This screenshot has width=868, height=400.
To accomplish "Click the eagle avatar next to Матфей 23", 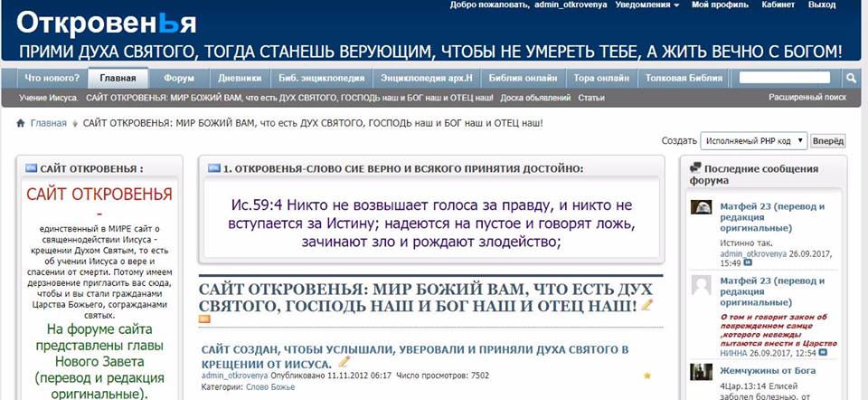I will [701, 207].
